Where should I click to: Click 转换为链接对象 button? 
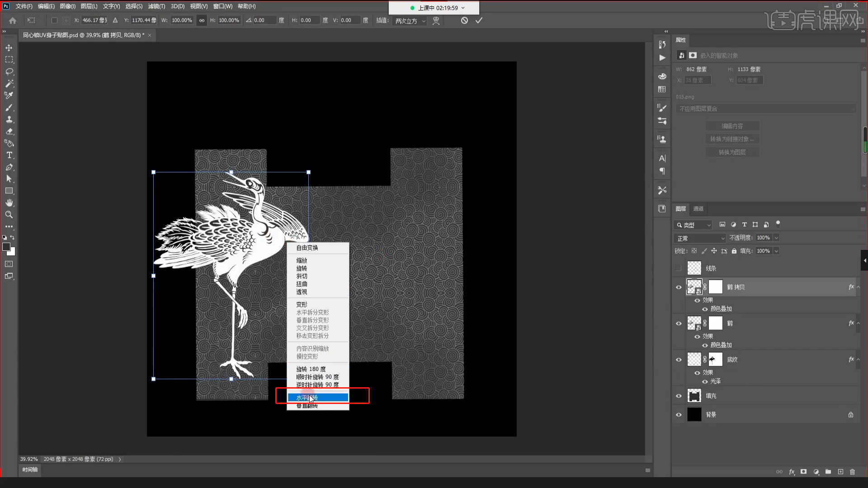pyautogui.click(x=732, y=139)
